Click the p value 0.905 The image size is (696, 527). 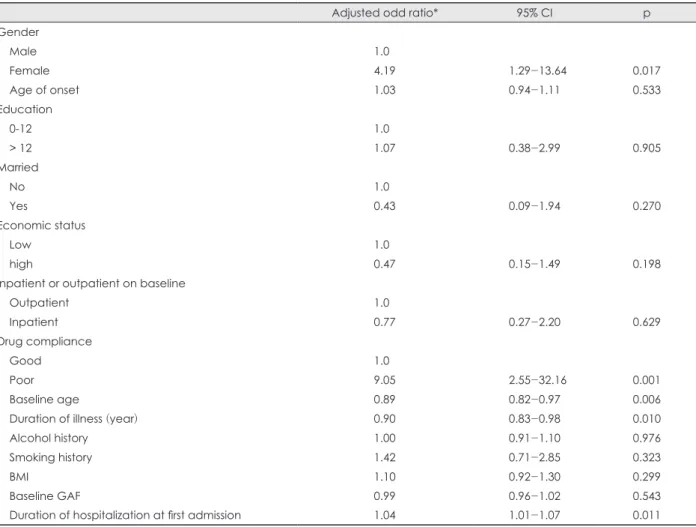pos(646,148)
